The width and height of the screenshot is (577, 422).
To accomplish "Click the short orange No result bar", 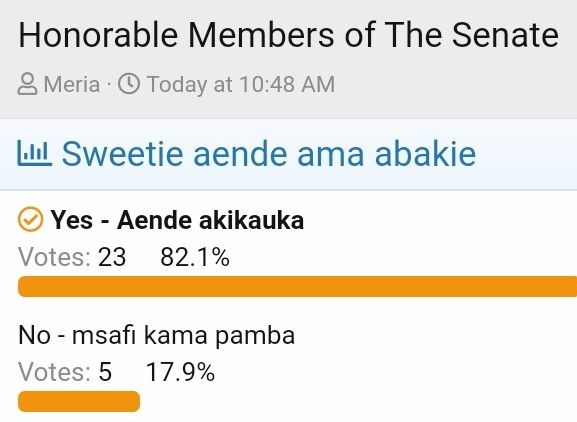I will click(79, 401).
